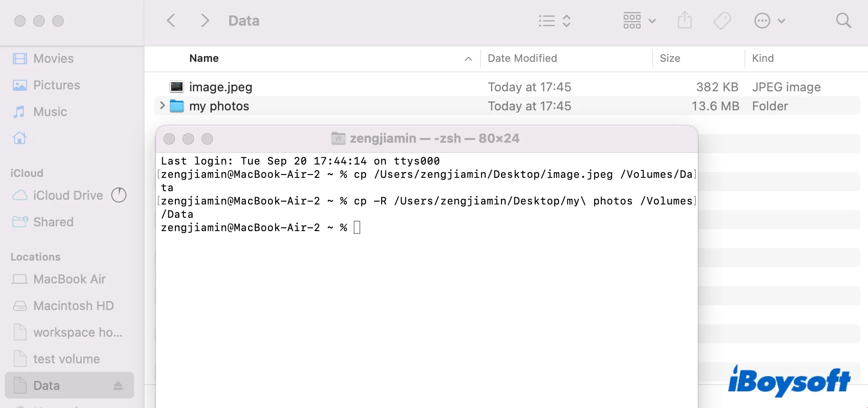The image size is (868, 408).
Task: Open Movies in the sidebar
Action: tap(53, 58)
